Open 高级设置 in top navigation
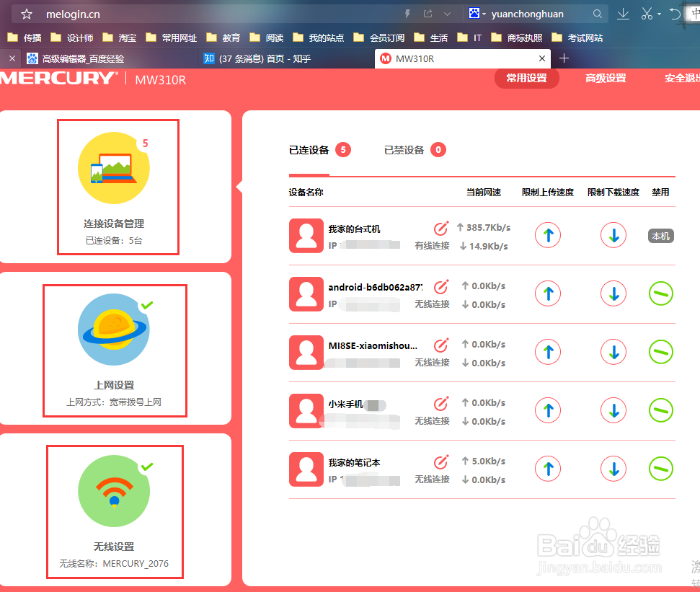Viewport: 700px width, 592px height. pyautogui.click(x=606, y=79)
